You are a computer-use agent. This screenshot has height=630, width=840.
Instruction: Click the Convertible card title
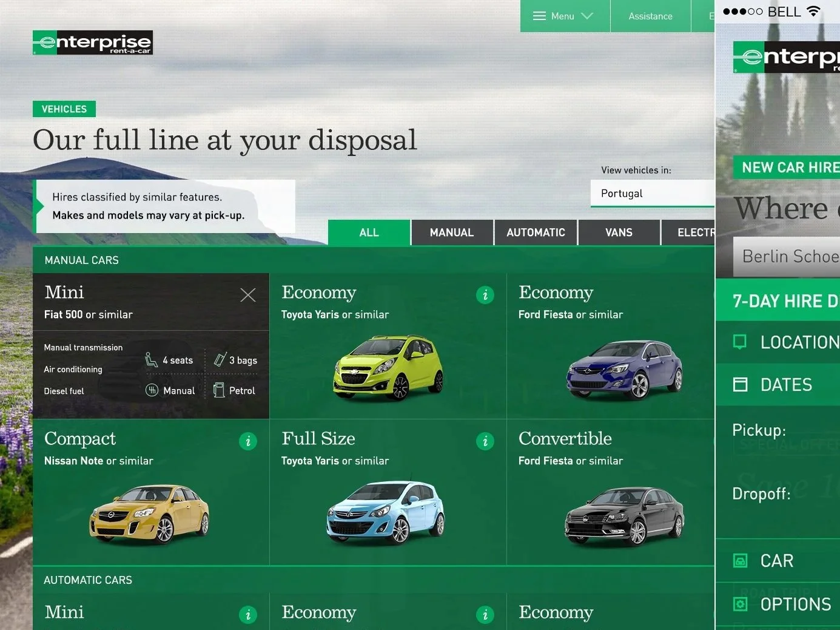click(x=565, y=438)
